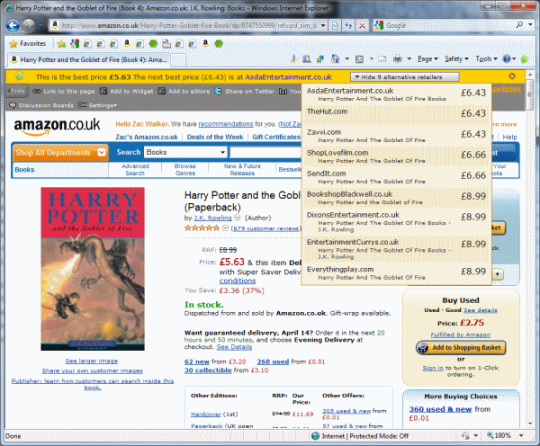This screenshot has height=446, width=540.
Task: Select AsdaEntertainment.co.uk retailer at £6.43
Action: (396, 94)
